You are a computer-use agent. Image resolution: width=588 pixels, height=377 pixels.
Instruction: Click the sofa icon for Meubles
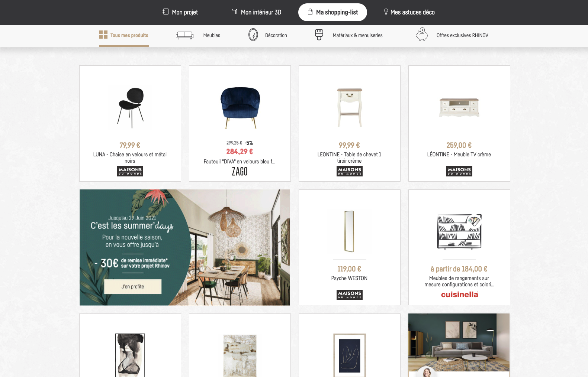tap(184, 35)
